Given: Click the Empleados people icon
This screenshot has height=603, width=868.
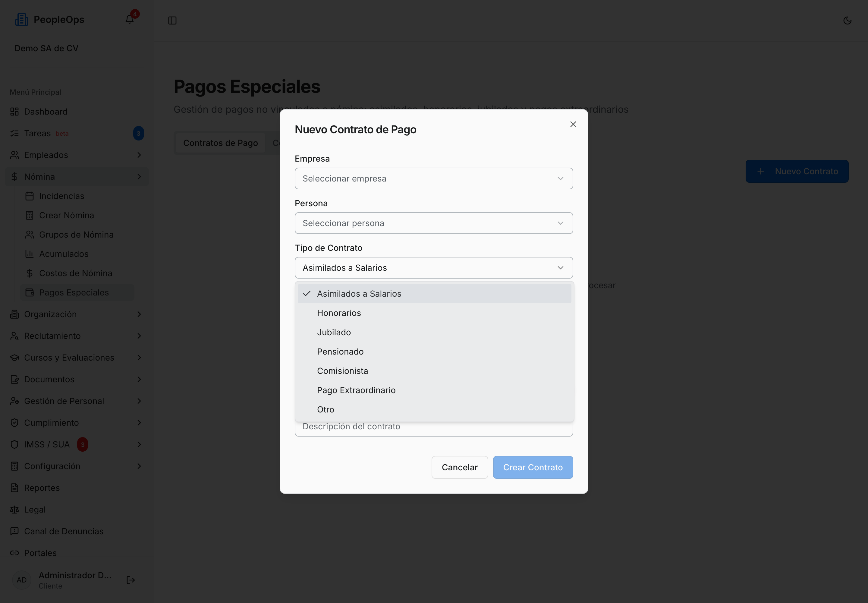Looking at the screenshot, I should pyautogui.click(x=14, y=155).
